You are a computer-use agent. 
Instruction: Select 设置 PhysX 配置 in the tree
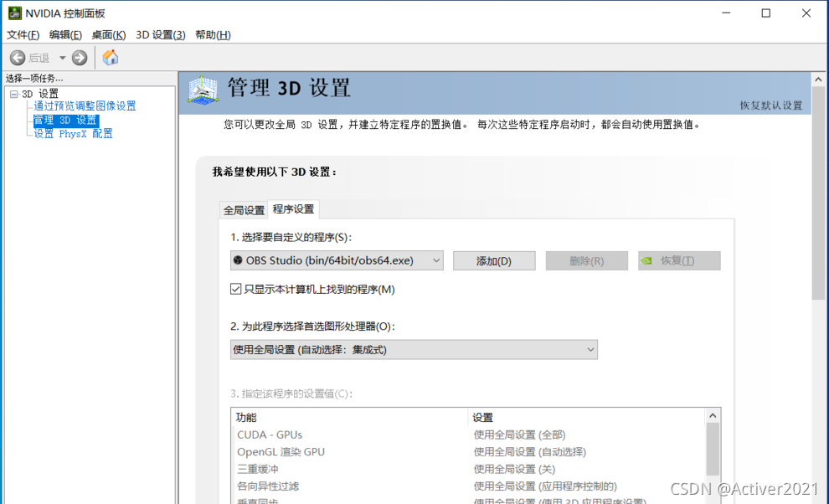pyautogui.click(x=73, y=134)
